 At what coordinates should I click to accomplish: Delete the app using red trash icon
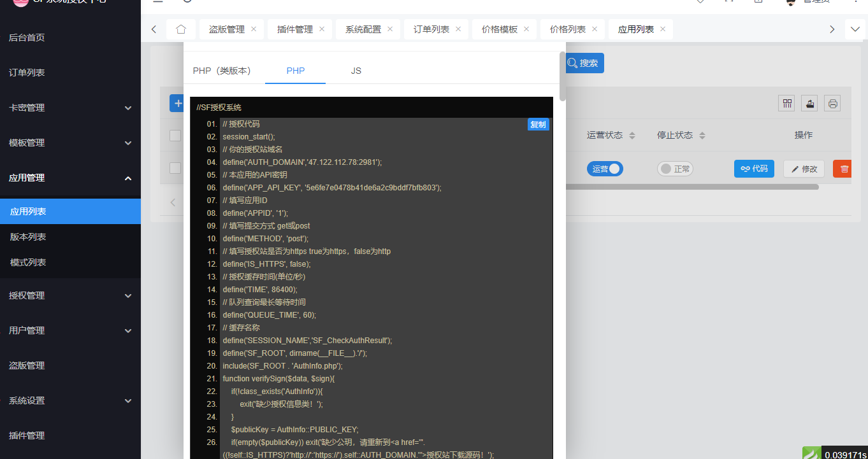(x=842, y=168)
